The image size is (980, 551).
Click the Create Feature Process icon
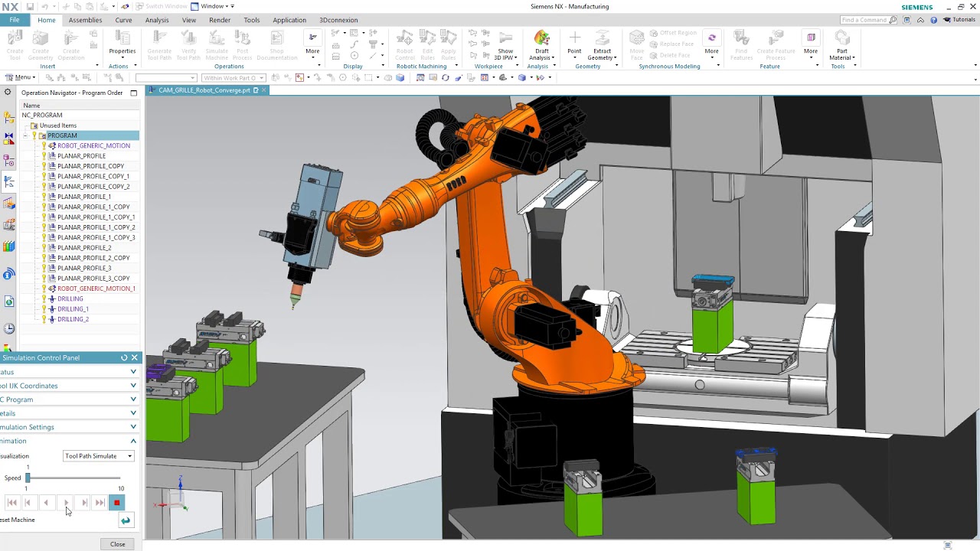coord(776,45)
